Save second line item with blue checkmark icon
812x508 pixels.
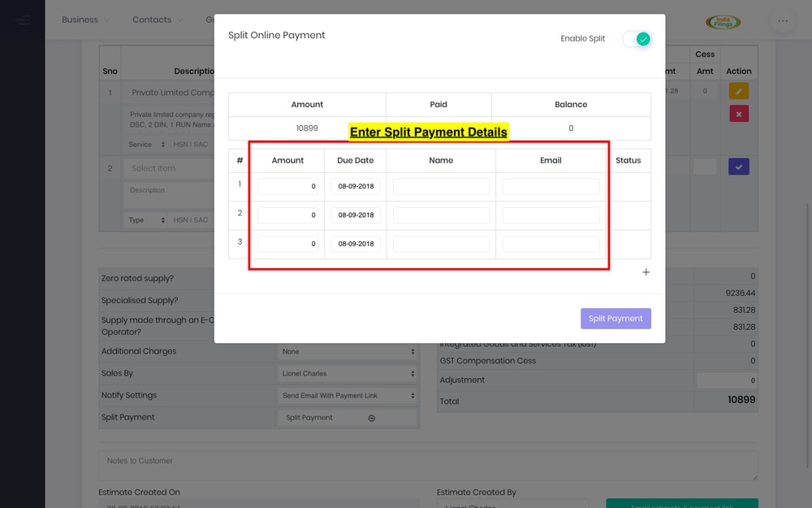(737, 166)
